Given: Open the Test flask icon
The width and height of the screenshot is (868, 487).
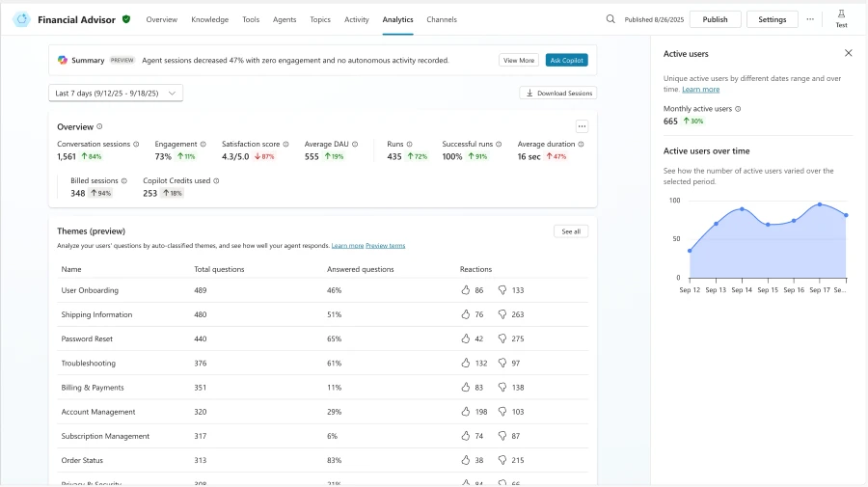Looking at the screenshot, I should tap(841, 14).
